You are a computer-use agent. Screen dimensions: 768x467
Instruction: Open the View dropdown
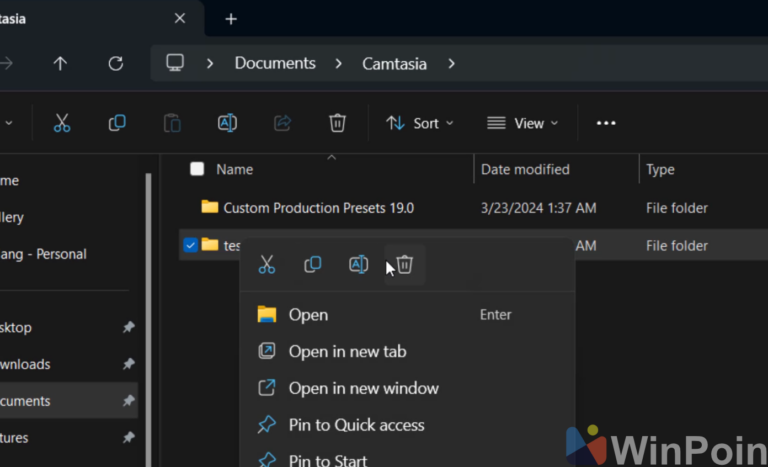point(522,123)
